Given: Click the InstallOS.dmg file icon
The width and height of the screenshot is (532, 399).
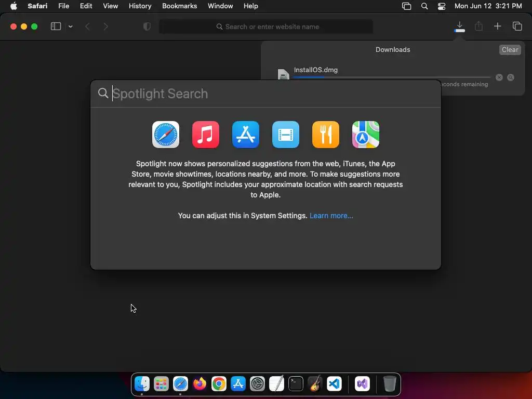Looking at the screenshot, I should [x=283, y=74].
